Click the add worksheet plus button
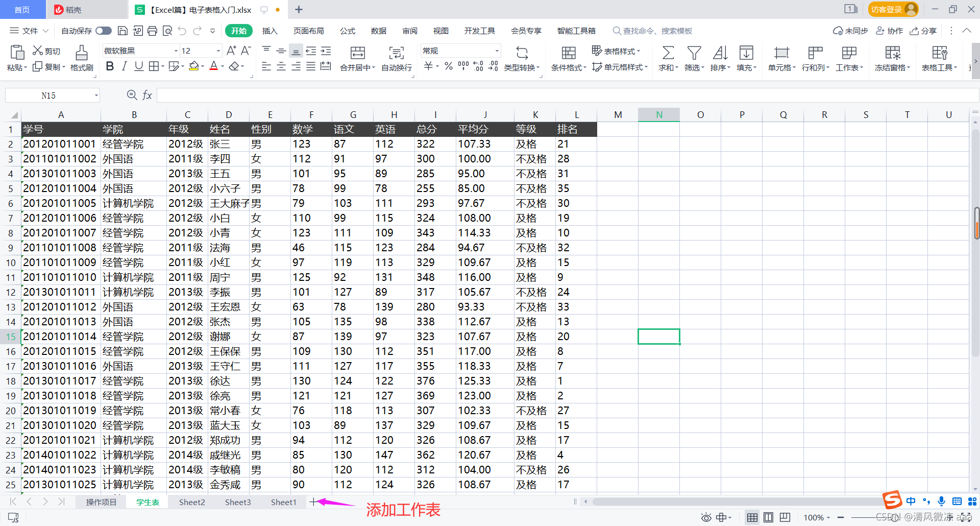The height and width of the screenshot is (526, 980). tap(313, 502)
